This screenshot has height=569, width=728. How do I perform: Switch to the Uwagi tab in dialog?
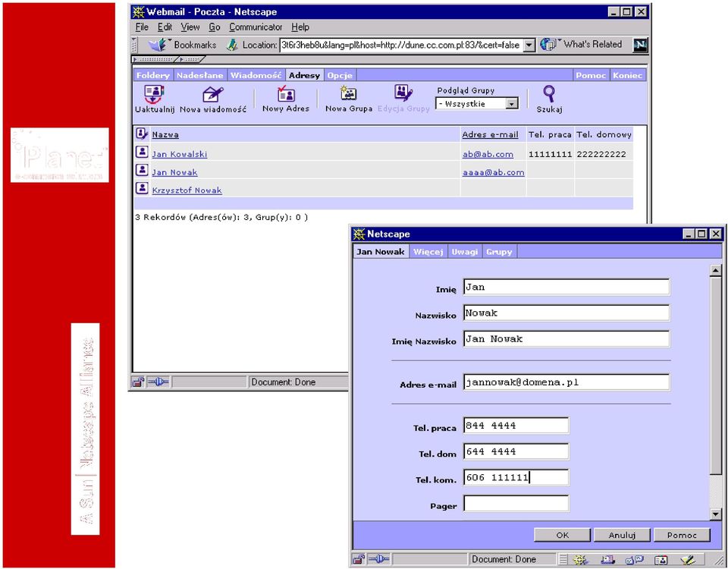click(464, 252)
